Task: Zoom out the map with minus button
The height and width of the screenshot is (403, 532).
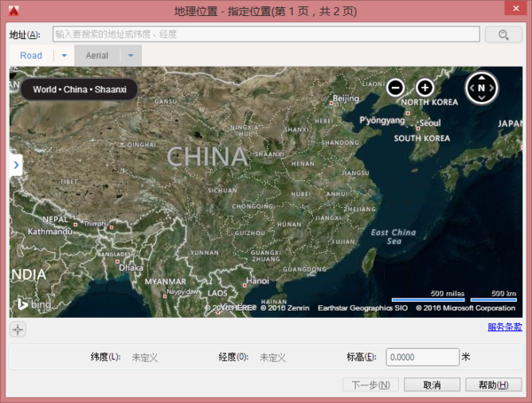Action: click(395, 88)
